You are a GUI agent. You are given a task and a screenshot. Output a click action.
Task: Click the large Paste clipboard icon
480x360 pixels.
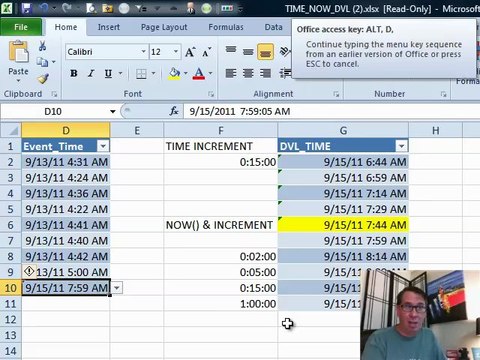[x=19, y=51]
